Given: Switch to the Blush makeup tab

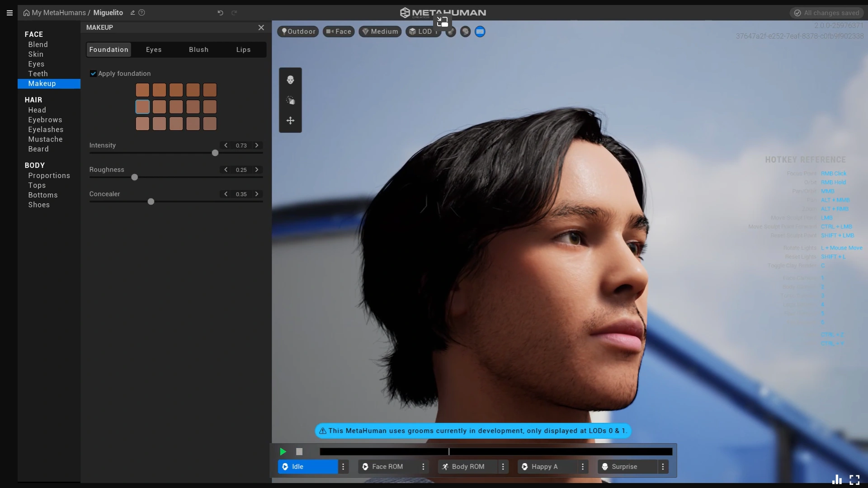Looking at the screenshot, I should (x=198, y=50).
